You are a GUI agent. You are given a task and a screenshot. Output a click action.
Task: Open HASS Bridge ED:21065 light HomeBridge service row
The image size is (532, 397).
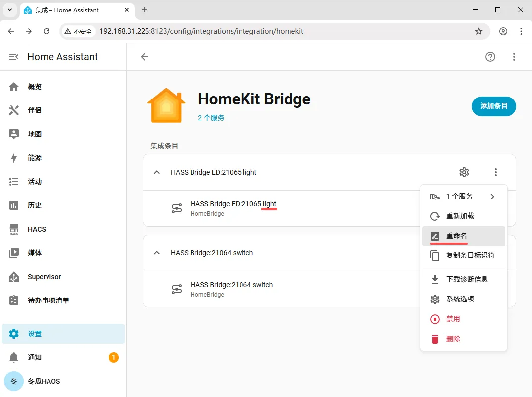282,208
